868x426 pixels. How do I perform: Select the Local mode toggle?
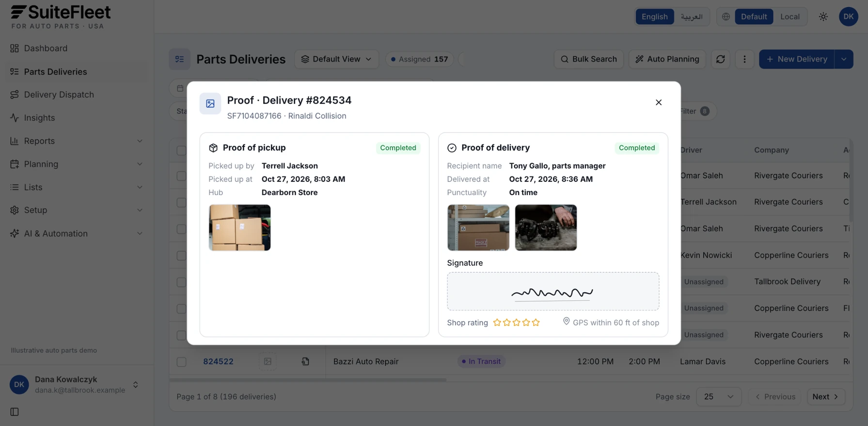click(x=789, y=16)
